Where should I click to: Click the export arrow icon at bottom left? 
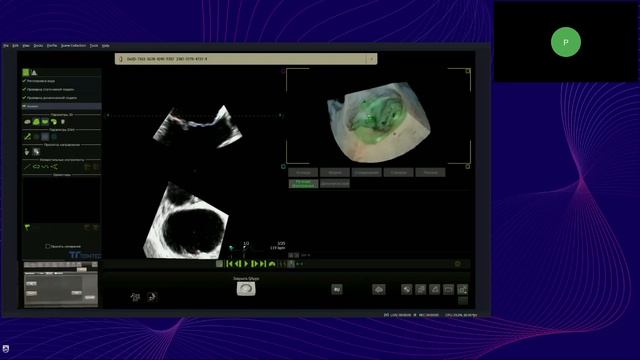(151, 297)
